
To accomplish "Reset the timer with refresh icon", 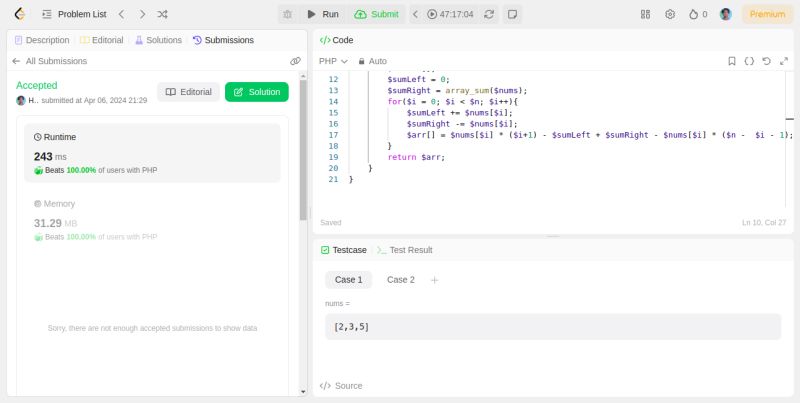I will click(489, 14).
